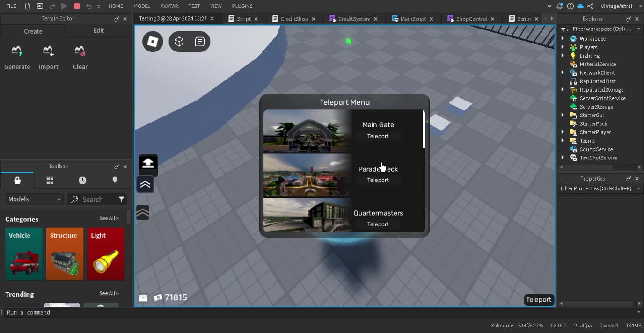Open the Help question mark icon
The image size is (644, 333).
(x=570, y=6)
